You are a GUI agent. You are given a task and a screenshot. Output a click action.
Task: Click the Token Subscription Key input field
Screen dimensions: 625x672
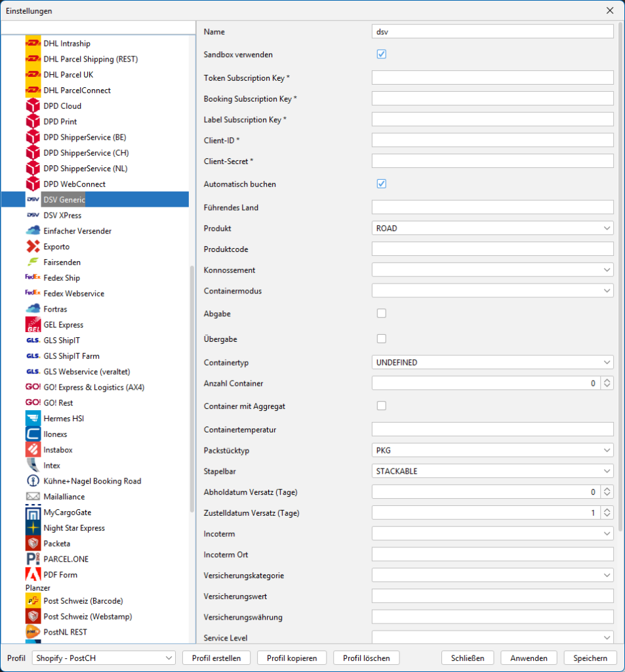tap(493, 78)
